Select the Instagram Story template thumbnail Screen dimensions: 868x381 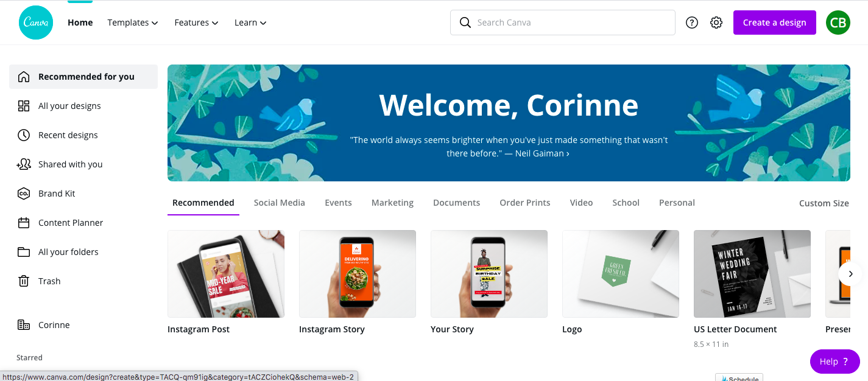[x=358, y=274]
